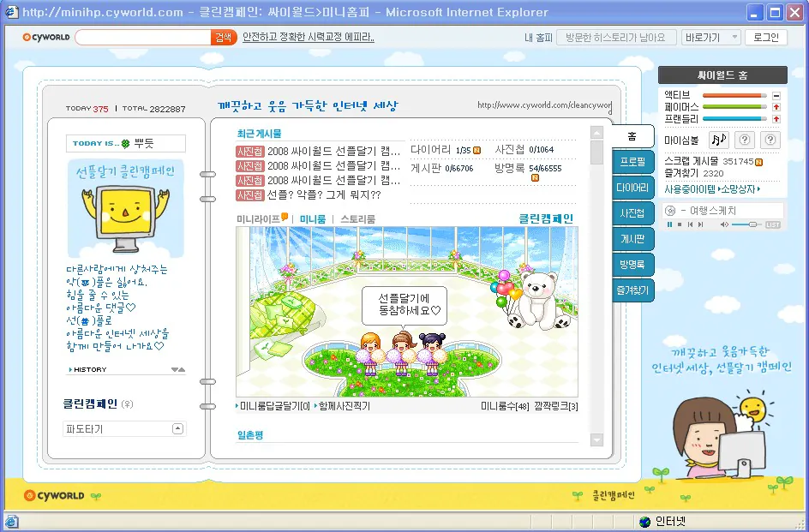Click the first question mark 마이심볼 icon
This screenshot has width=809, height=532.
click(x=744, y=140)
